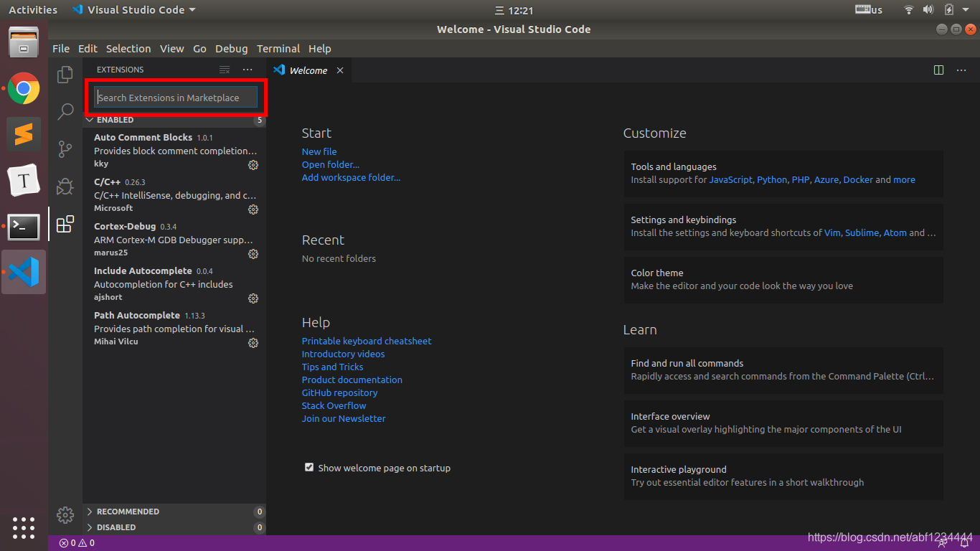The width and height of the screenshot is (980, 551).
Task: Open the Interactive playground card
Action: pyautogui.click(x=783, y=476)
